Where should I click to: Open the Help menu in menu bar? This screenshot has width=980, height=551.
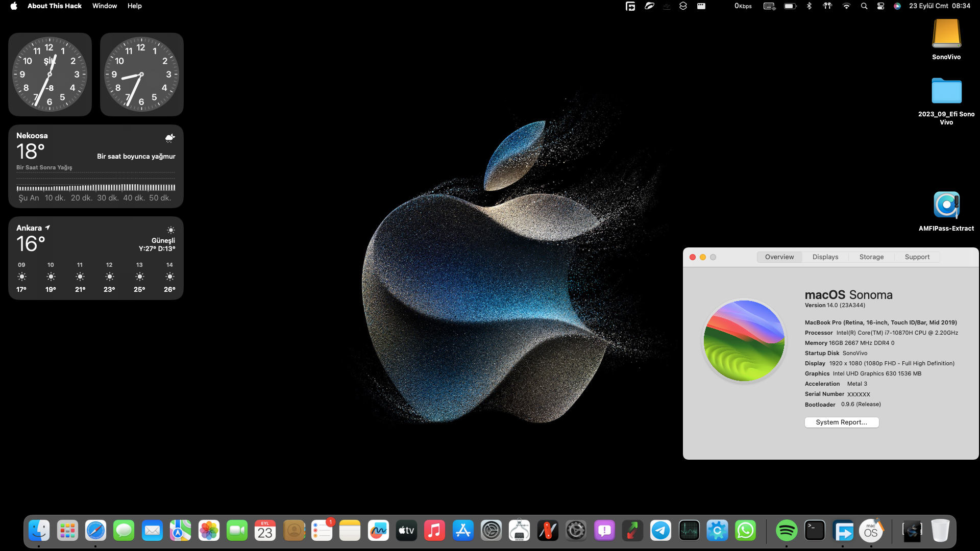134,6
